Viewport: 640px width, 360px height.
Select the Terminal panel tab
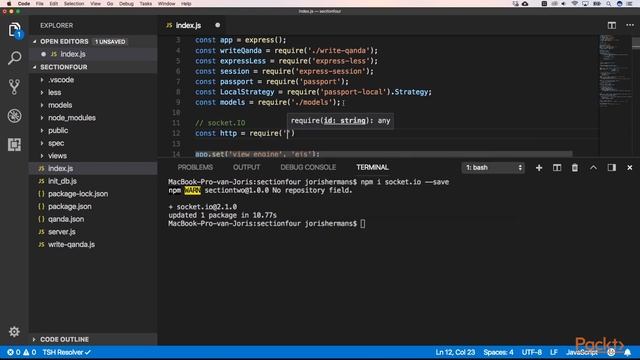(372, 167)
